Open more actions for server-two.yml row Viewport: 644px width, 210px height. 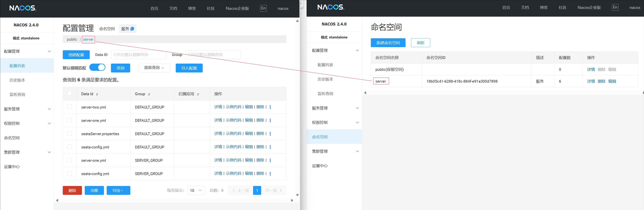pyautogui.click(x=270, y=107)
